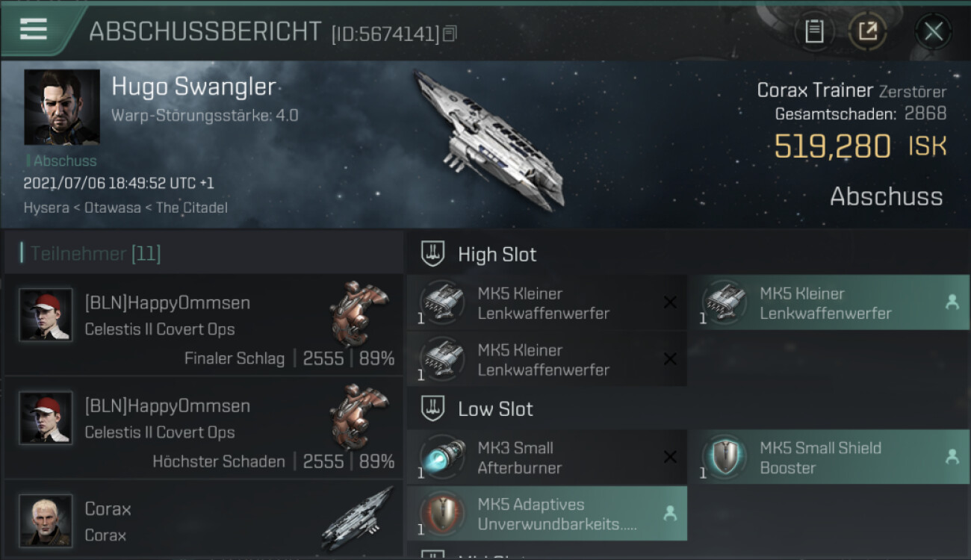
Task: Select the MK5 Adaptives Unverwundbarkeits module icon
Action: (x=443, y=514)
